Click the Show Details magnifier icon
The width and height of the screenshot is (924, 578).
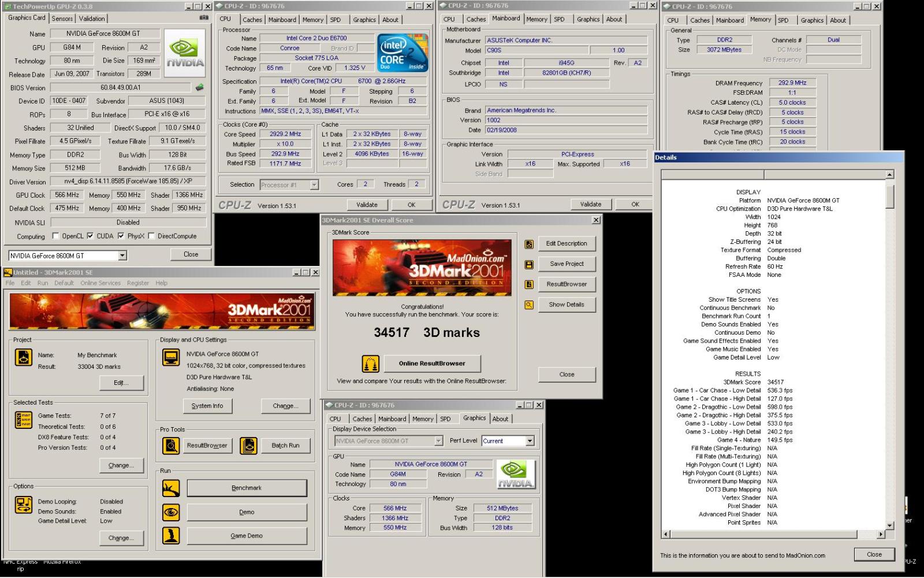(x=529, y=305)
